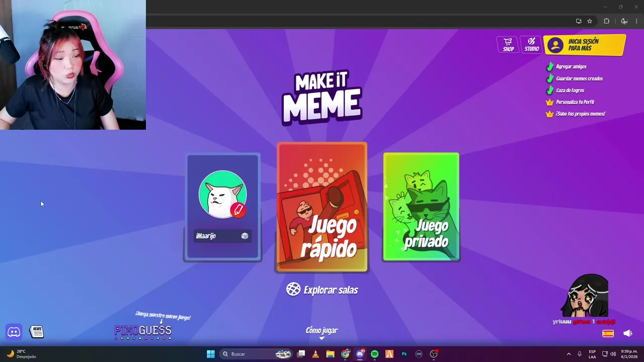Open the Windows Start menu
Image resolution: width=644 pixels, height=362 pixels.
pos(211,354)
